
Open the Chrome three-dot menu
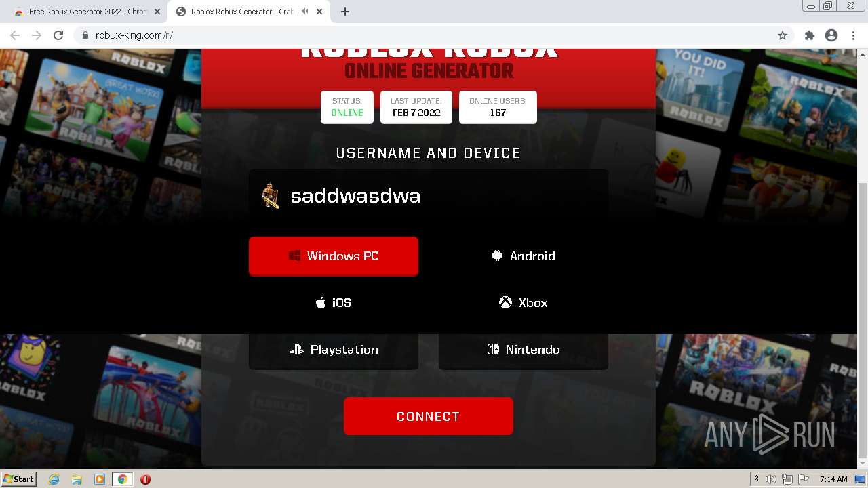tap(853, 35)
